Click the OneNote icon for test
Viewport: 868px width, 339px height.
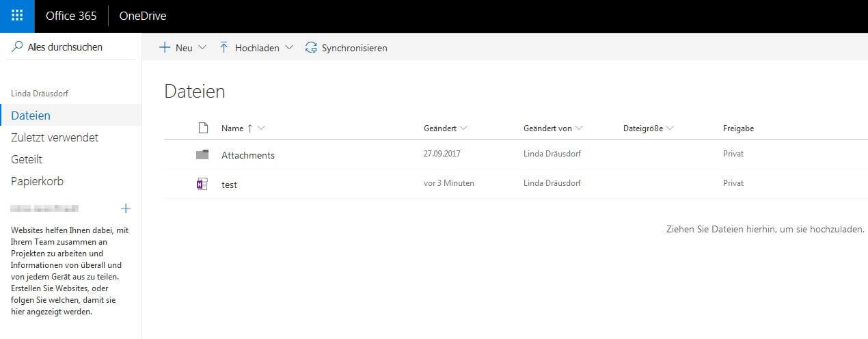[x=202, y=184]
